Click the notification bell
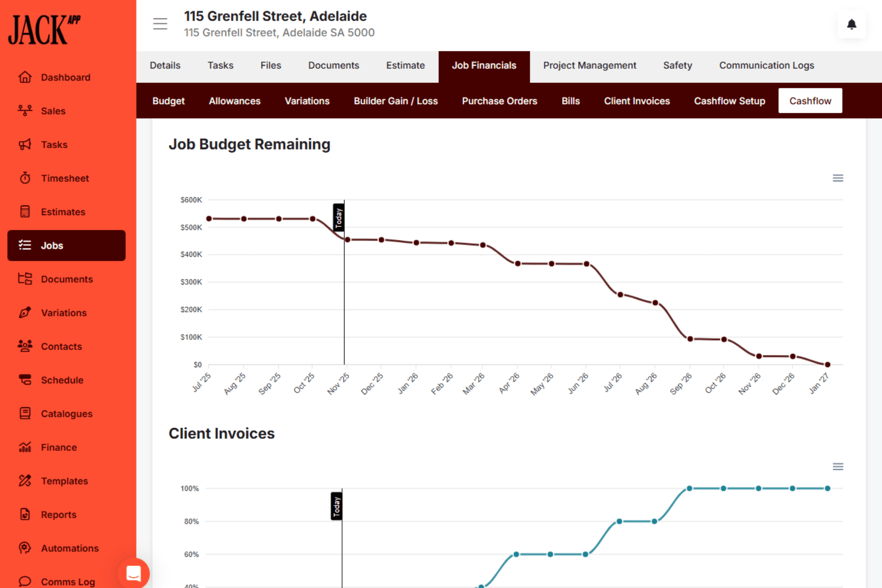Viewport: 882px width, 588px height. click(x=851, y=25)
